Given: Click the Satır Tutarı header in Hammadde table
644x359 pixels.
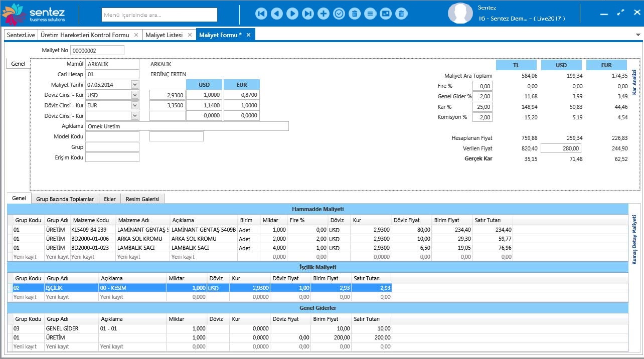Looking at the screenshot, I should pos(492,220).
